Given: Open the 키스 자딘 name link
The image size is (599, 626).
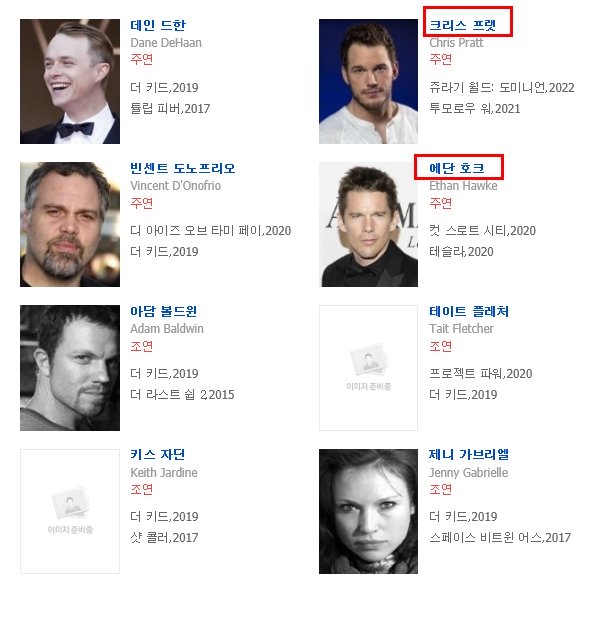Looking at the screenshot, I should (x=158, y=454).
